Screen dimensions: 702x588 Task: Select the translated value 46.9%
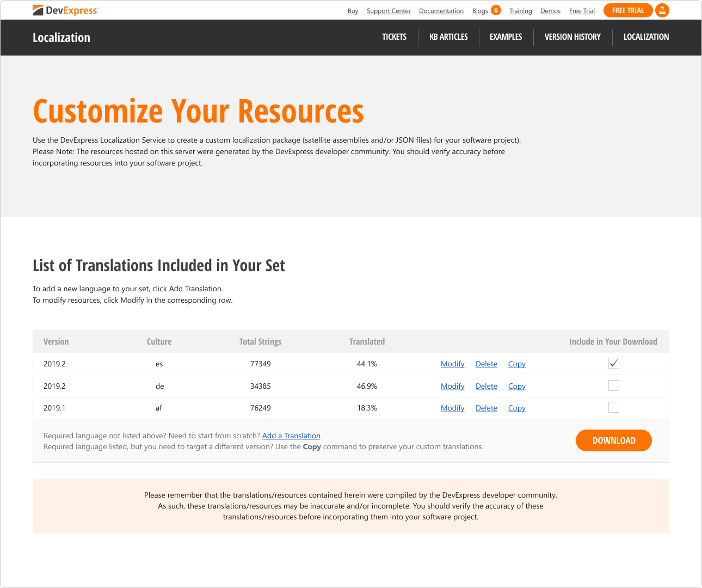tap(367, 386)
